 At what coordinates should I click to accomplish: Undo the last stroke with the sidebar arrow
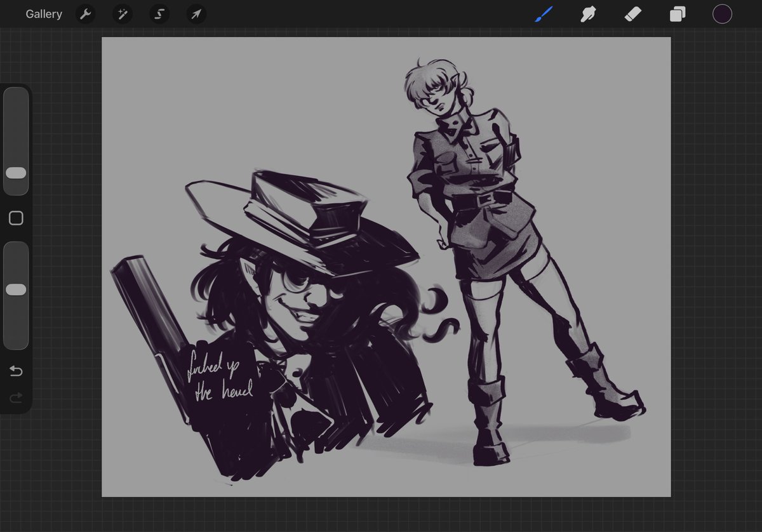(x=16, y=371)
